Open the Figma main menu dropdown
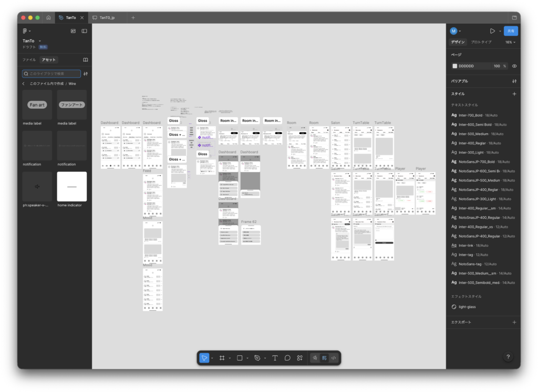 click(26, 31)
